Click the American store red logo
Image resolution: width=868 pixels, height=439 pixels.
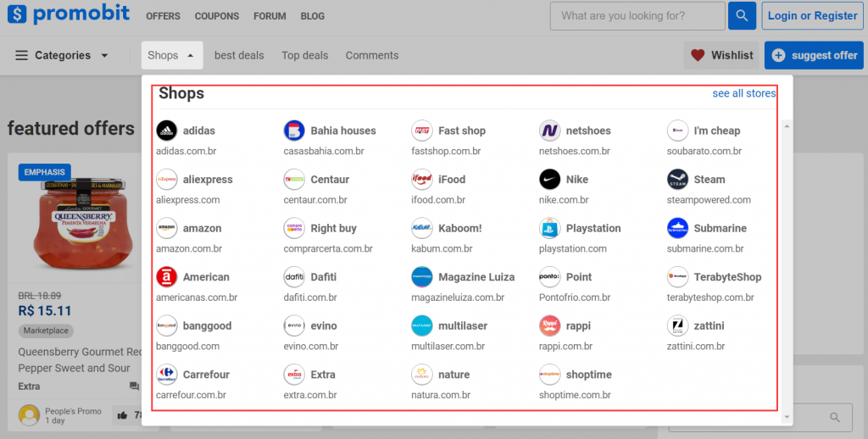tap(167, 277)
